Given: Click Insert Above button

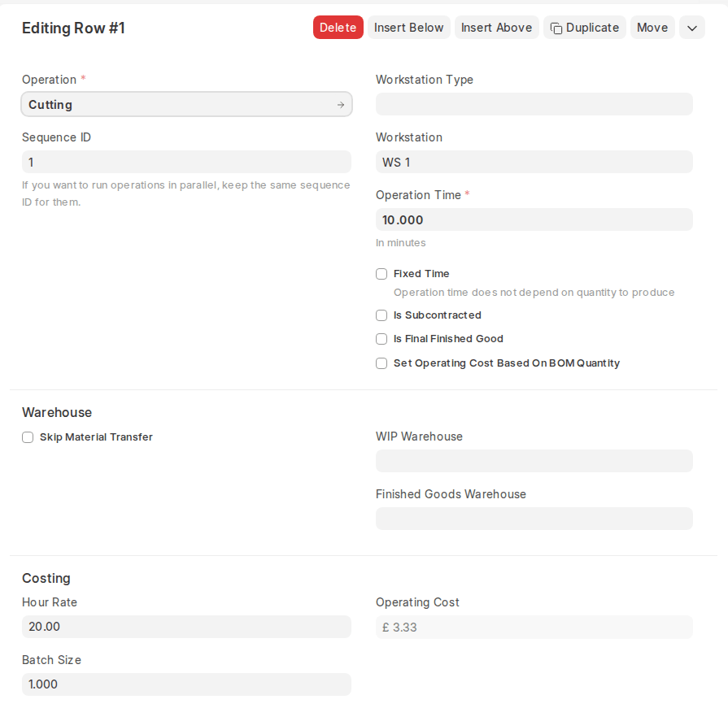Looking at the screenshot, I should 496,28.
